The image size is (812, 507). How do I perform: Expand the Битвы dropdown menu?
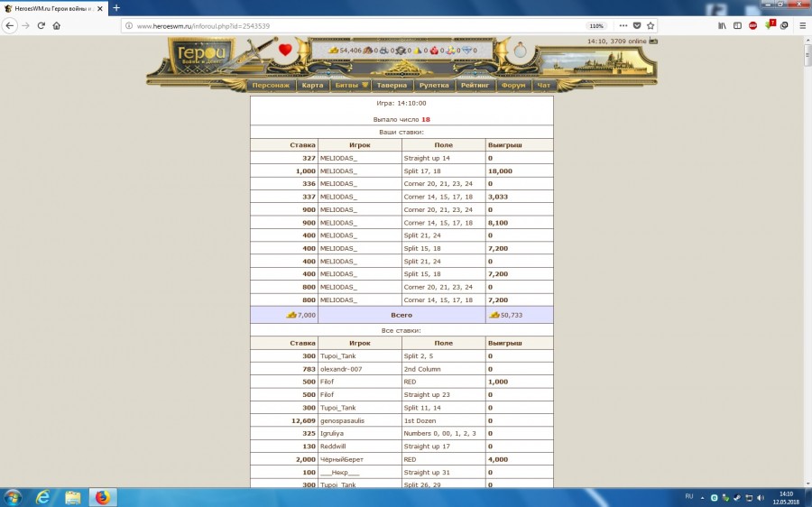[351, 86]
